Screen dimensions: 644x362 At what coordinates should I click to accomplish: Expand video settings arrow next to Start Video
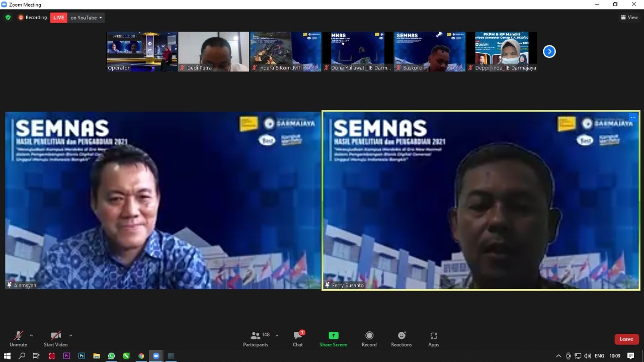pos(70,335)
